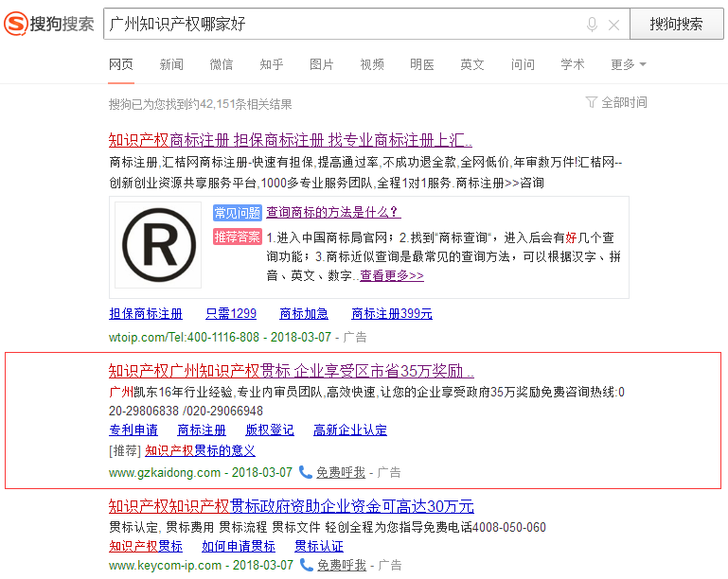Click the registered trademark R thumbnail

coord(158,245)
